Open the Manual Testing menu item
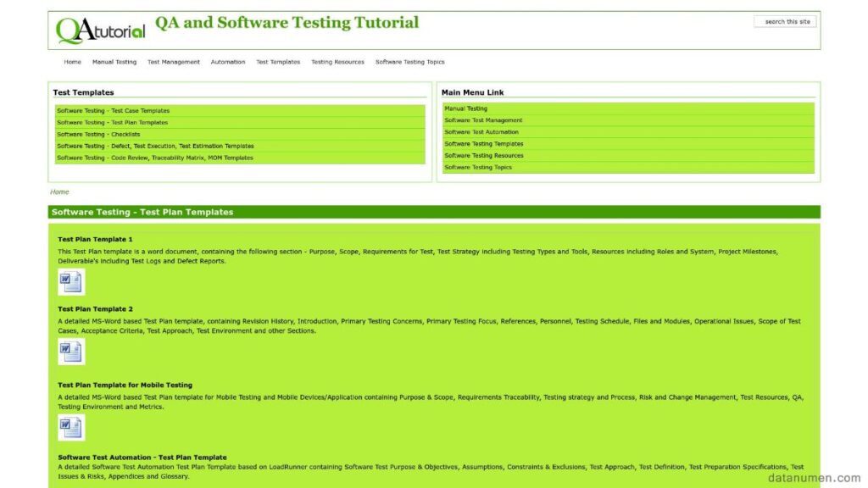 coord(114,61)
